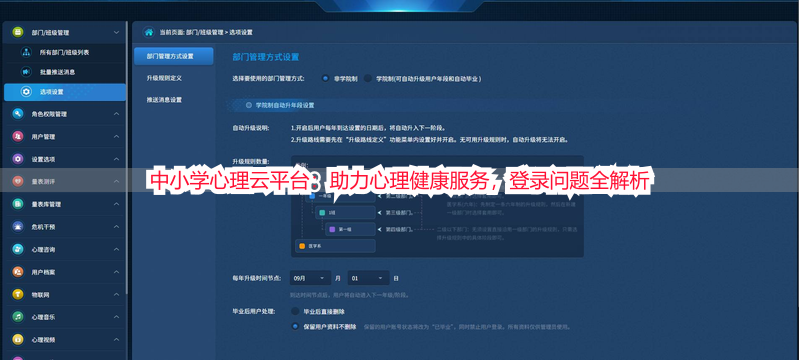799x360 pixels.
Task: Click the 设置选项 purple gear icon
Action: click(x=18, y=159)
